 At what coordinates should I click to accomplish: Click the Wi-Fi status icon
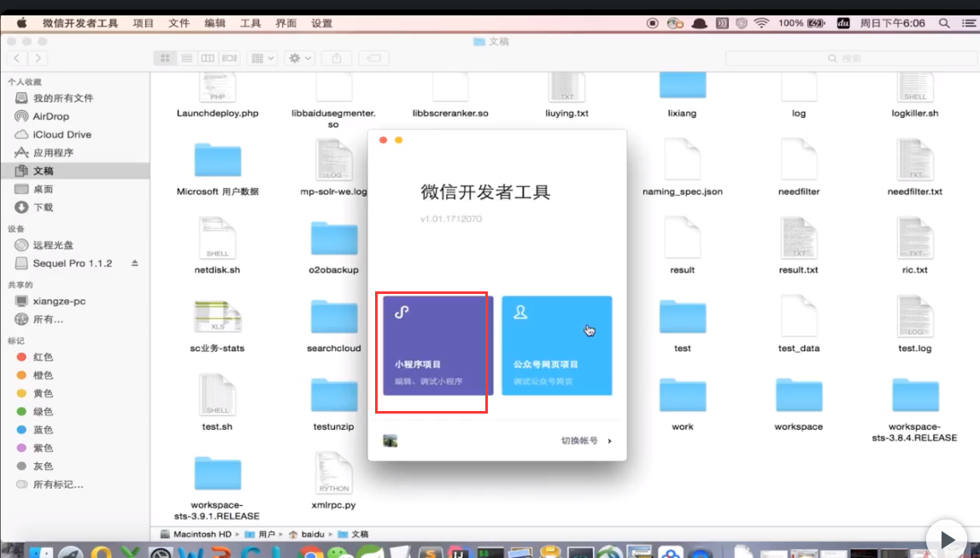(x=761, y=23)
